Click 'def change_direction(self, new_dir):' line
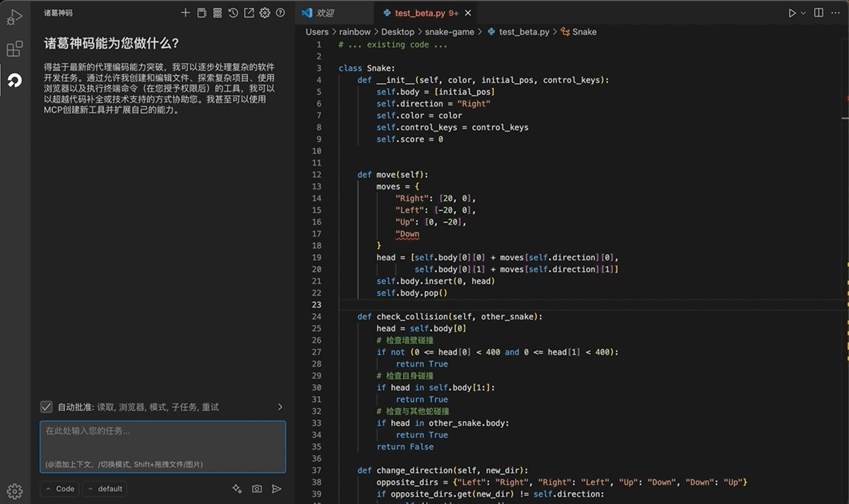 [443, 470]
